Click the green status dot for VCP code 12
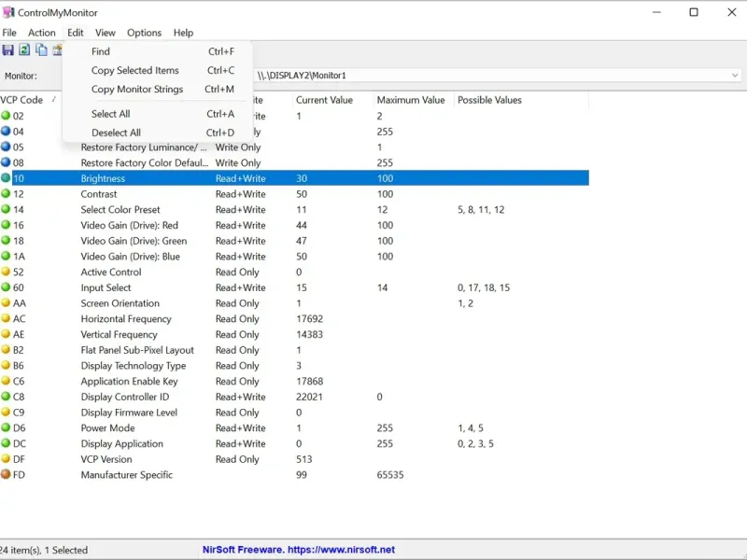This screenshot has width=747, height=560. tap(6, 194)
